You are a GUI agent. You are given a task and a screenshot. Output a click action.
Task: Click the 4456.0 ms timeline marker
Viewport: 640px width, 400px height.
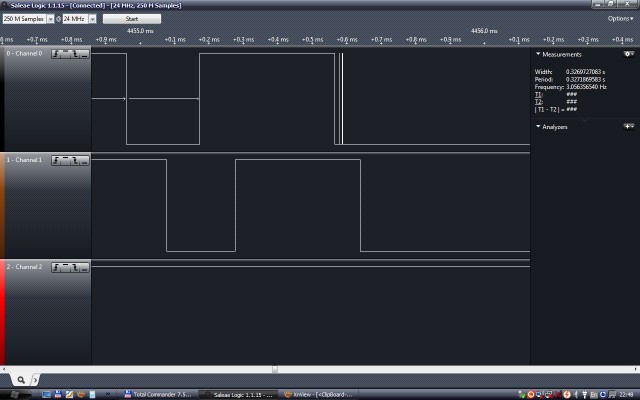(484, 31)
